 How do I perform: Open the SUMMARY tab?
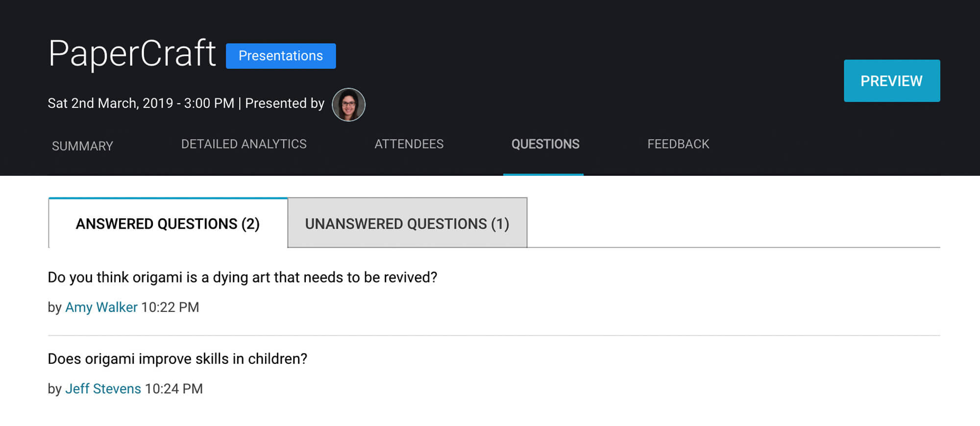click(82, 146)
